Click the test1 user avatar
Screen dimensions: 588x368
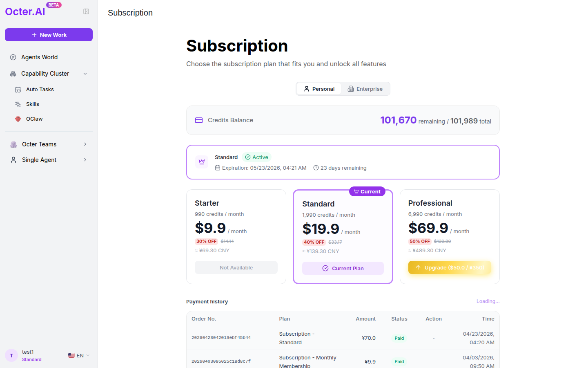point(11,355)
